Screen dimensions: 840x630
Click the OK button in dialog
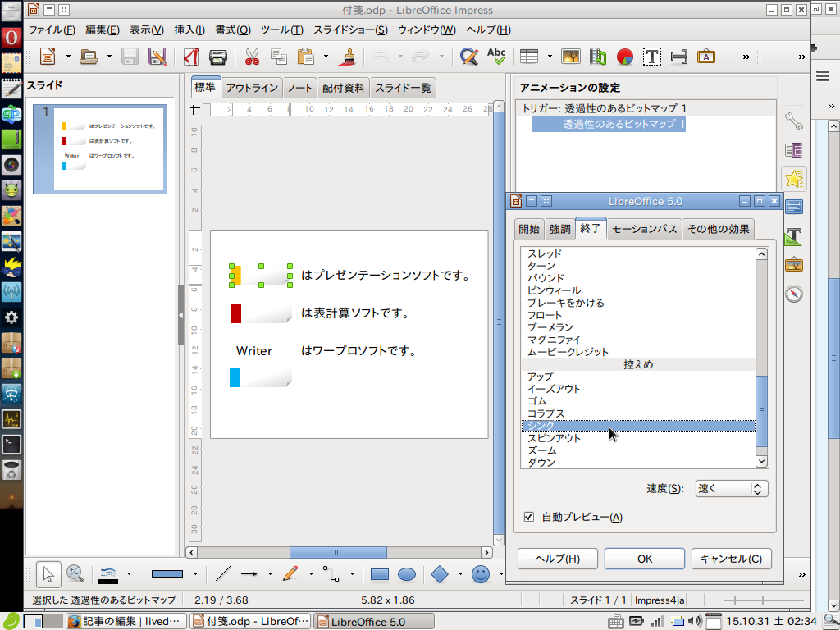coord(645,559)
